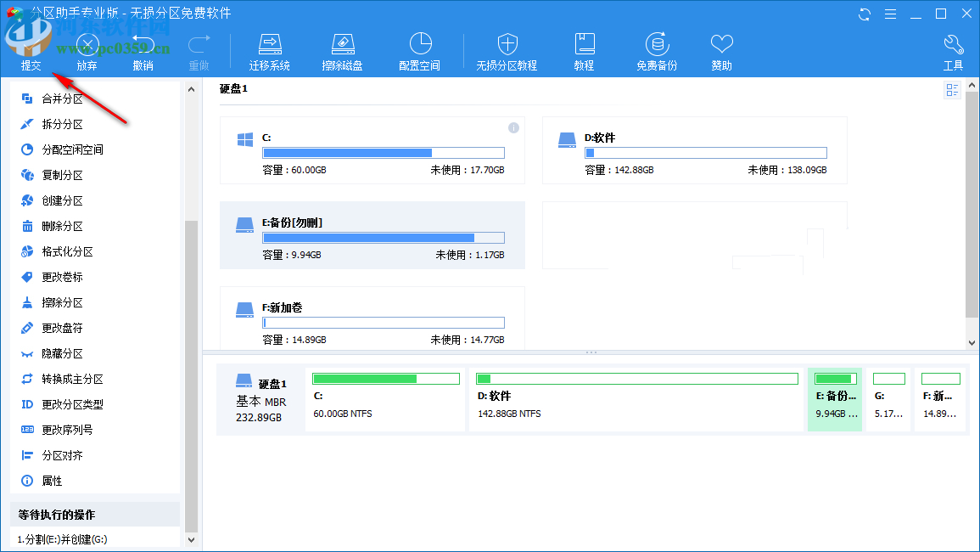Open the title bar hamburger menu

coord(890,14)
